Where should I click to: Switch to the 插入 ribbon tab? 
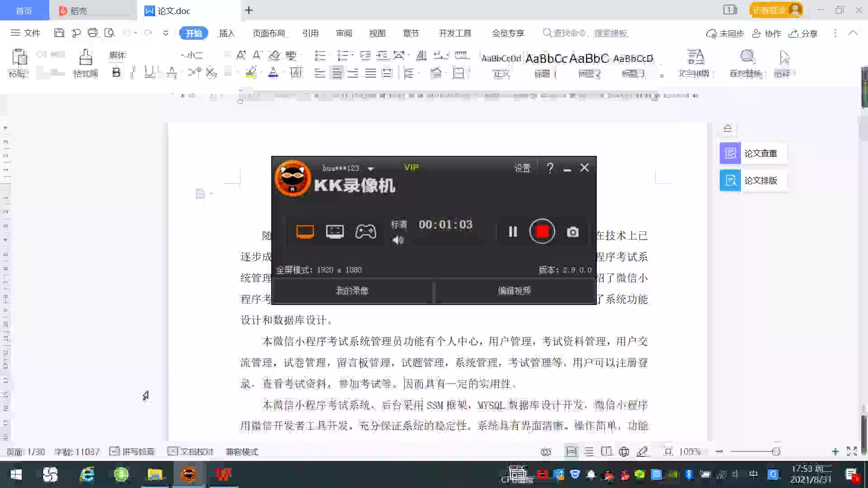(226, 33)
